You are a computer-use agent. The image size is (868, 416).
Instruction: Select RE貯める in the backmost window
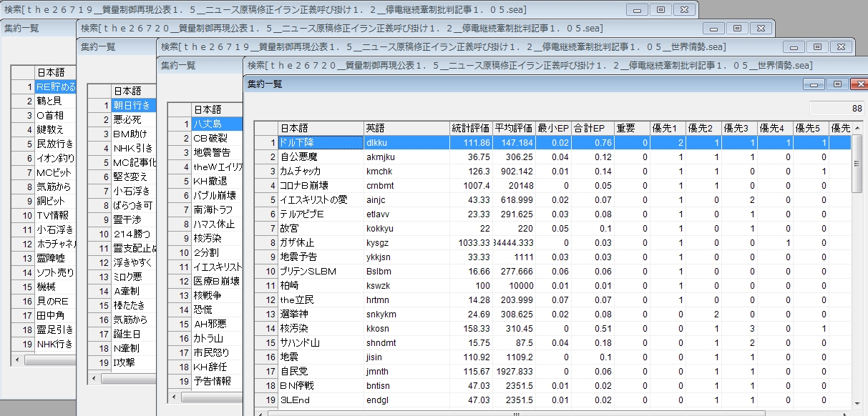(x=55, y=86)
